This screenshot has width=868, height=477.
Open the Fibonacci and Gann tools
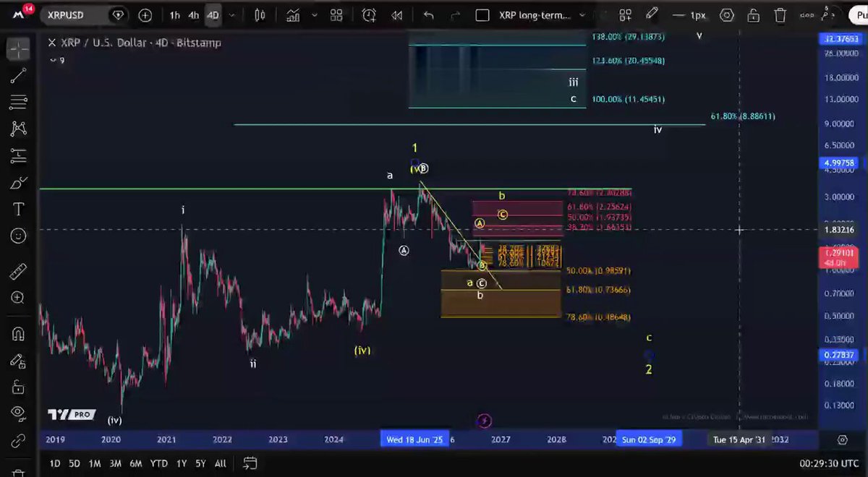[x=19, y=102]
